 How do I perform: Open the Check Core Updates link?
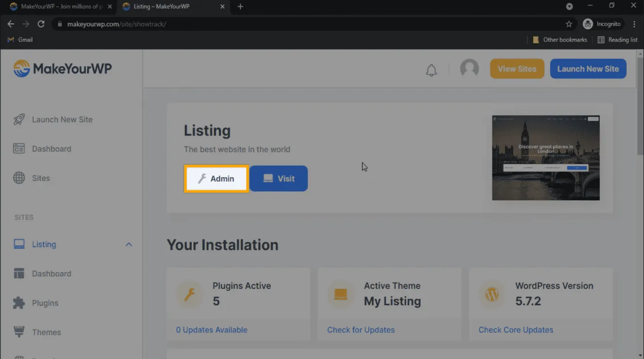[516, 330]
